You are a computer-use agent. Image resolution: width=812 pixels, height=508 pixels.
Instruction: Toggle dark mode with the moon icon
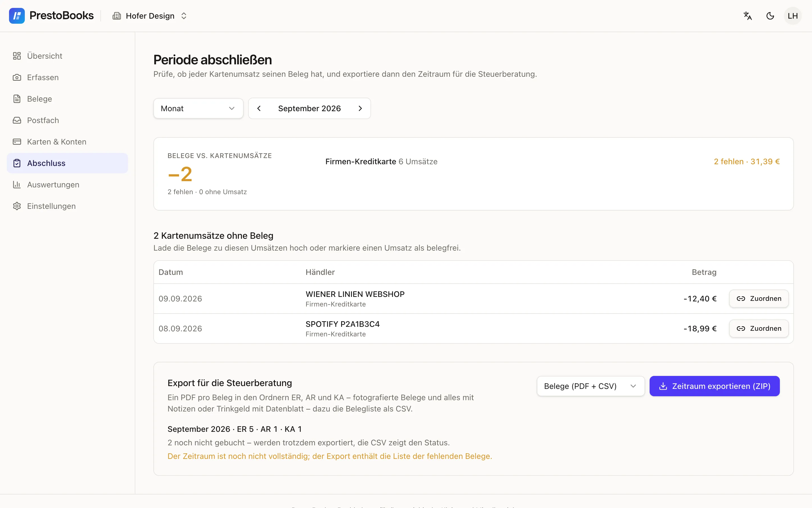click(770, 16)
